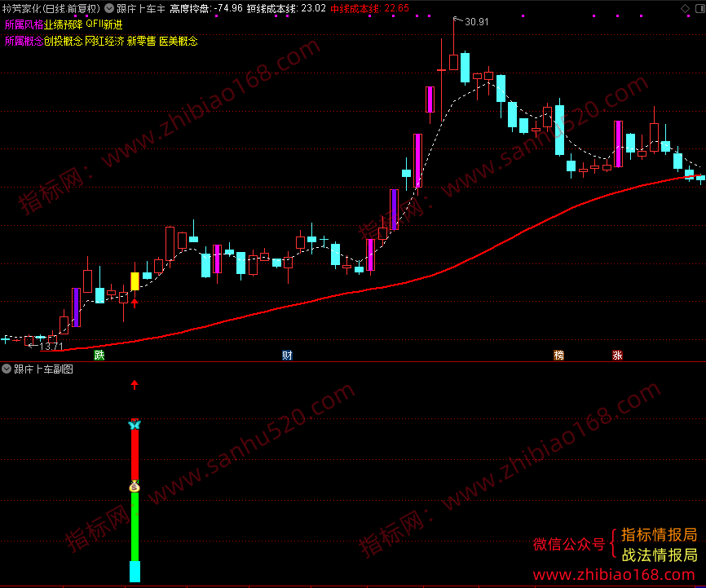706x588 pixels.
Task: Click the 新零售 concept tag
Action: pos(141,41)
